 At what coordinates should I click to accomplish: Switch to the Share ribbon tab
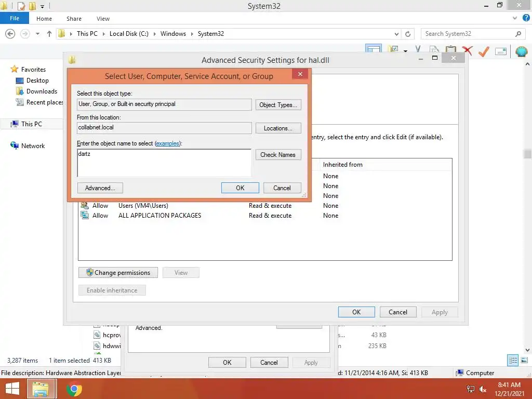tap(74, 19)
